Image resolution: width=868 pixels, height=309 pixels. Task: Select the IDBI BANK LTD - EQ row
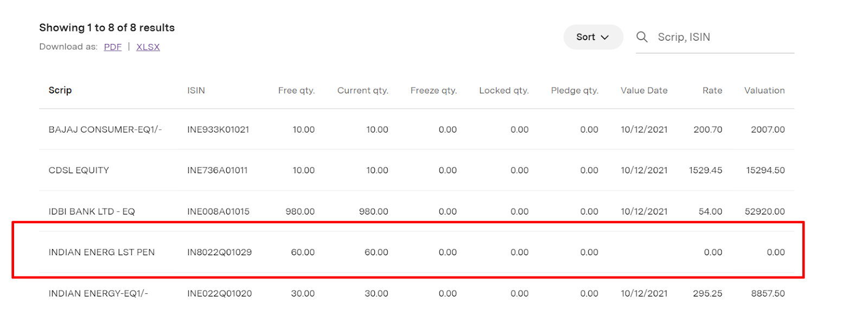[x=417, y=211]
